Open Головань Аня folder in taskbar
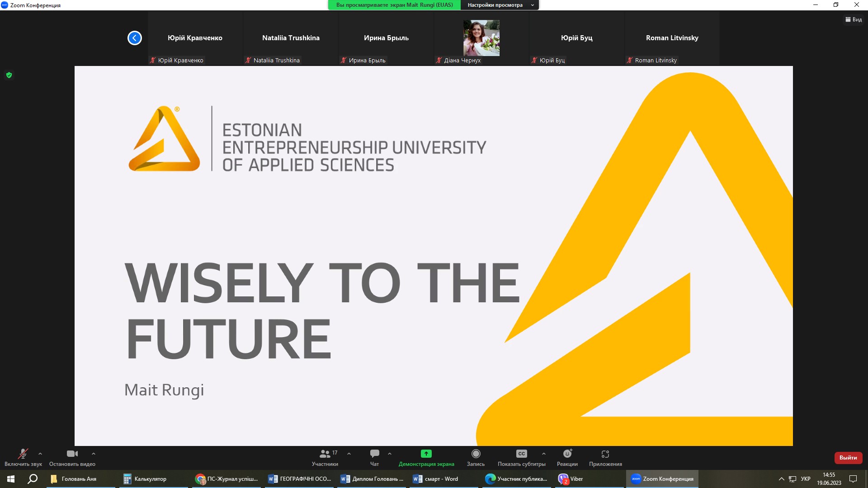The image size is (868, 488). (80, 479)
